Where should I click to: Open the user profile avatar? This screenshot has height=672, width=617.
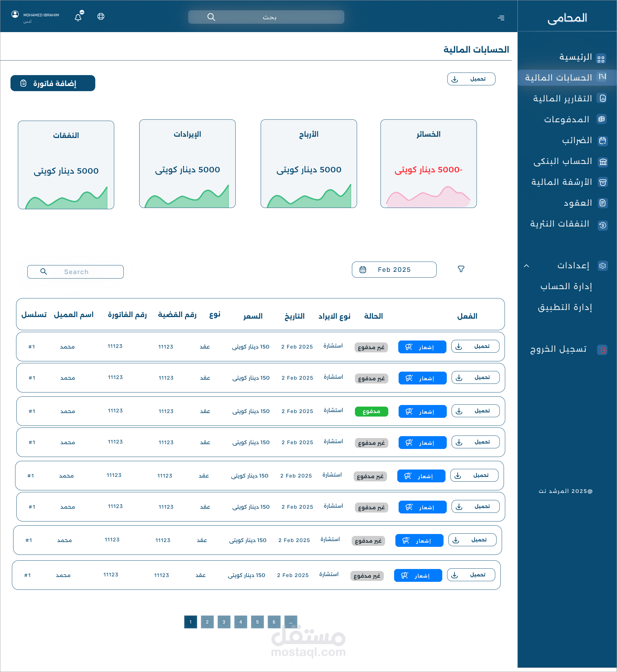15,15
